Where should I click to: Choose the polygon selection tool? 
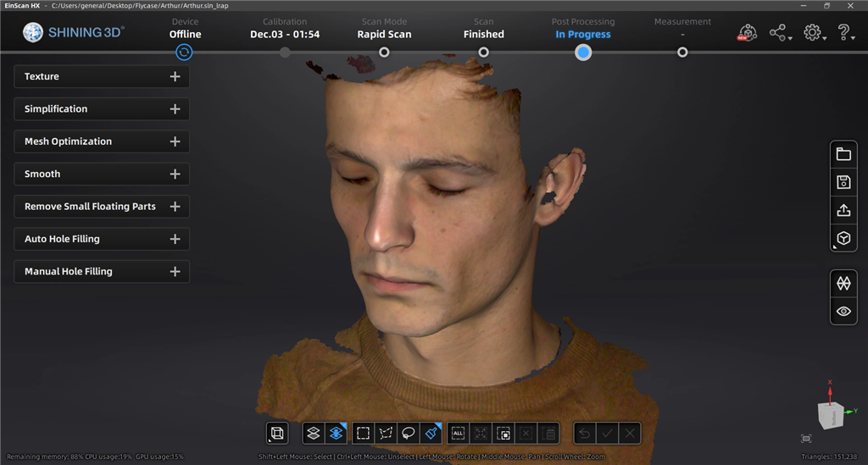tap(386, 433)
